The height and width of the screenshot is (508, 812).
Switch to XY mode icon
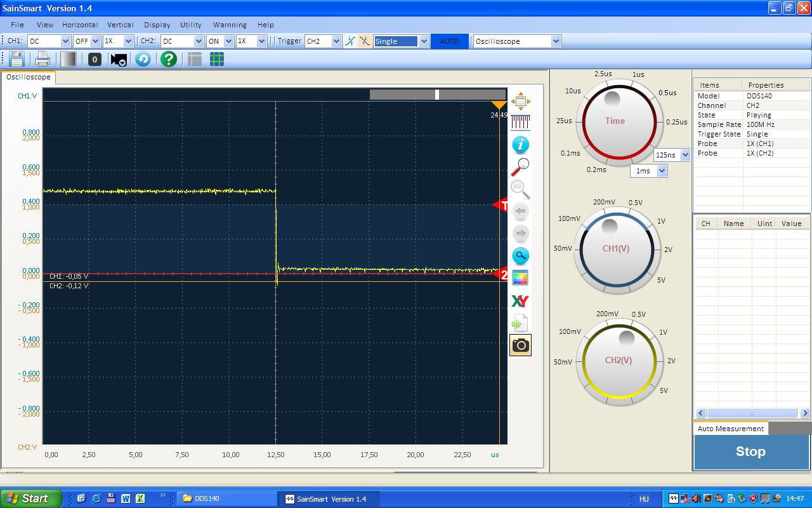coord(520,301)
